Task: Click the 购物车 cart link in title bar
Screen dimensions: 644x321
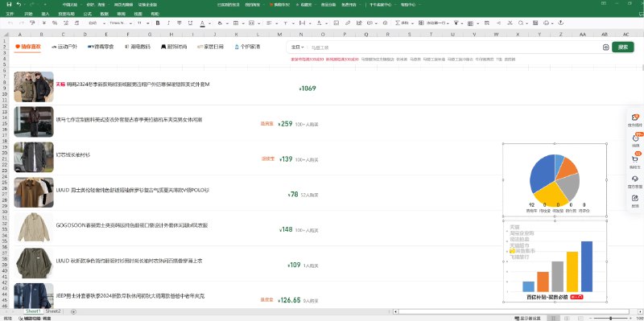Action: (279, 4)
